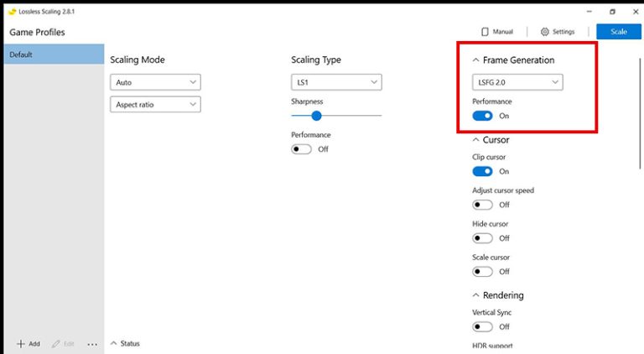Open Settings via the gear icon
644x354 pixels.
(544, 32)
